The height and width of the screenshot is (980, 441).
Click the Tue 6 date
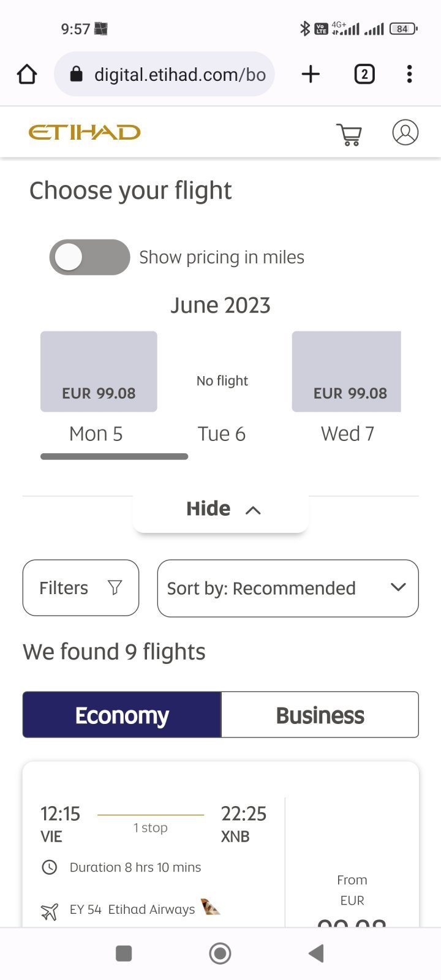click(222, 434)
